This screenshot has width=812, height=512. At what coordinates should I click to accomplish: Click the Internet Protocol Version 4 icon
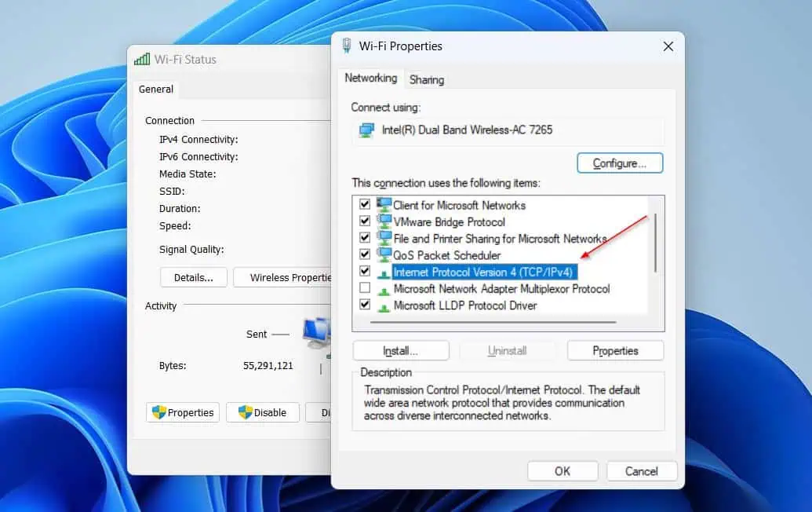tap(384, 273)
